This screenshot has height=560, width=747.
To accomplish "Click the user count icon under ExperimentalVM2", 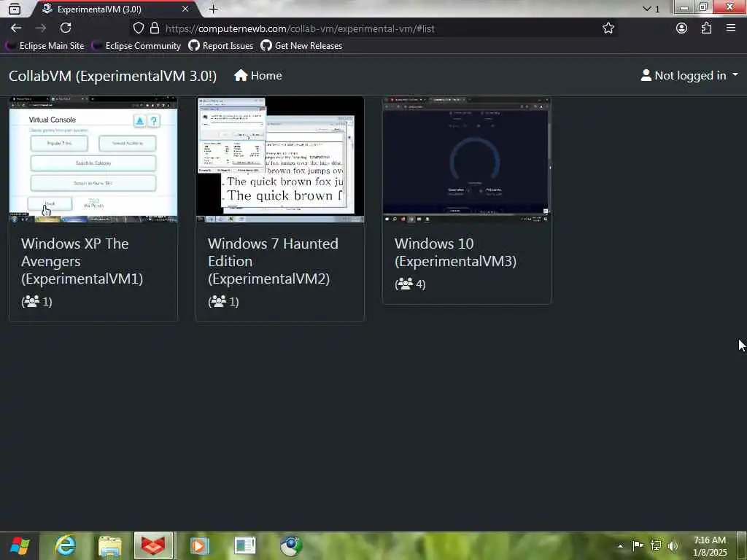I will pyautogui.click(x=218, y=301).
